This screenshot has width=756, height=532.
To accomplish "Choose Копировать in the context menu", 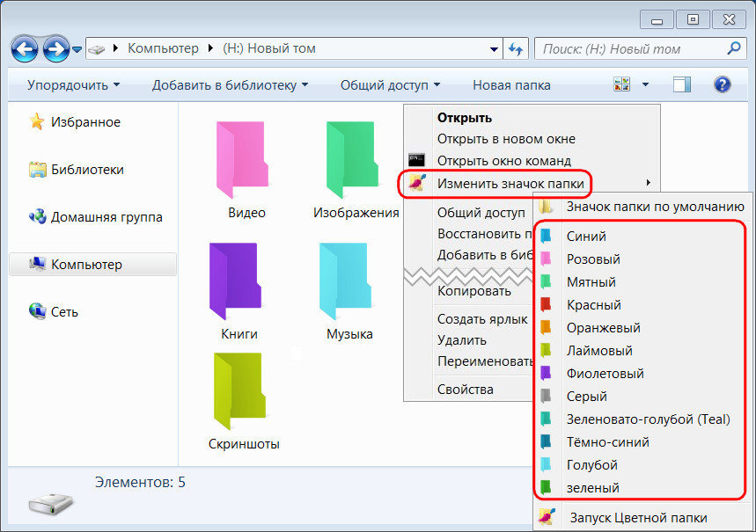I will click(x=474, y=291).
